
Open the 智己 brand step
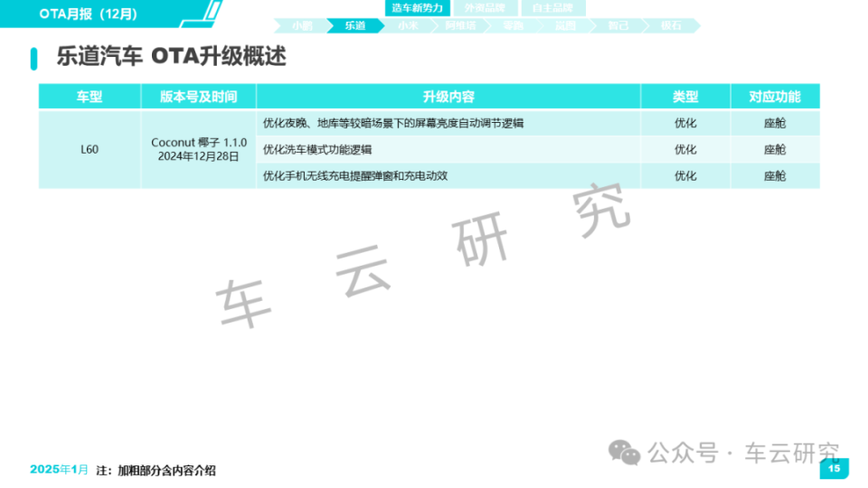click(x=618, y=25)
